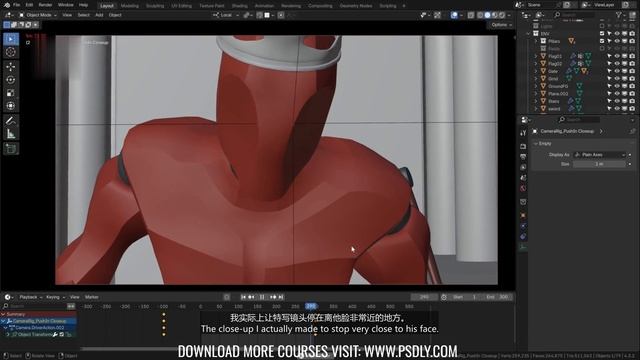Click the current frame number field
The width and height of the screenshot is (640, 360).
point(424,297)
